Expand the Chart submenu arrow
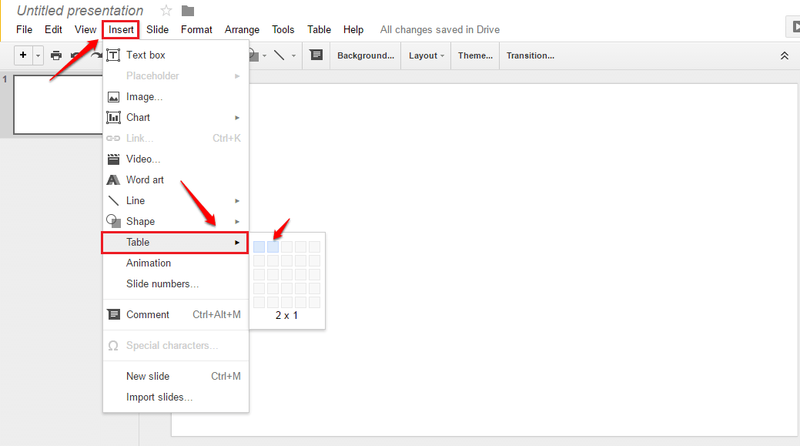 click(x=237, y=118)
